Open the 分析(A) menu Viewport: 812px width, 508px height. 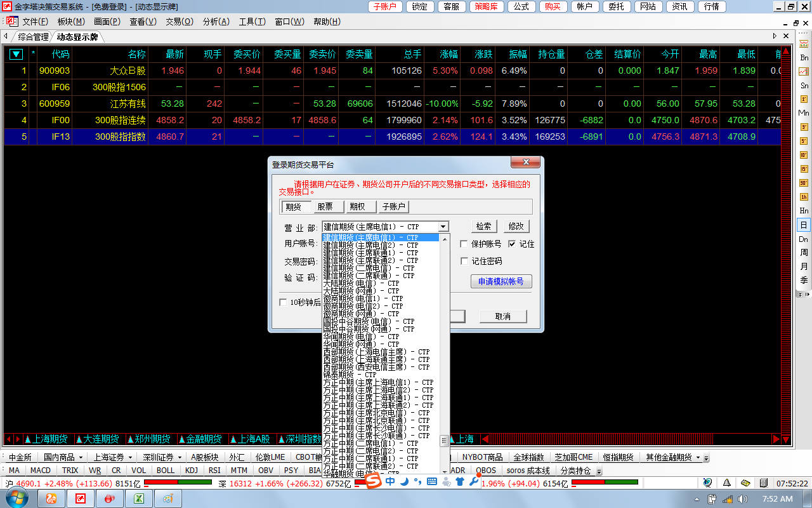click(x=216, y=22)
